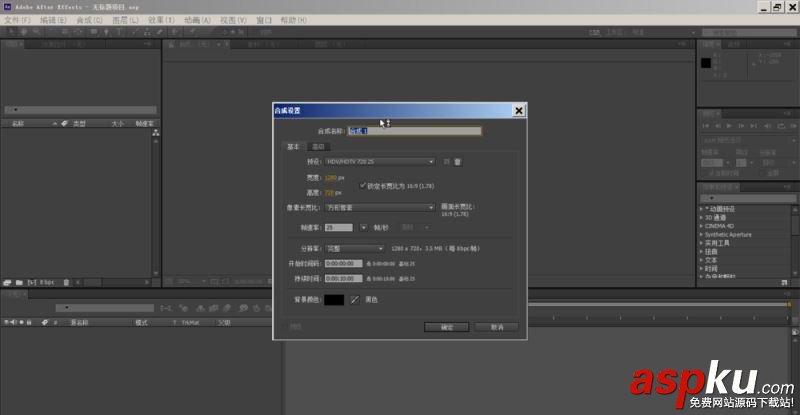Open the resolution dropdown in the dialog
Image resolution: width=800 pixels, height=415 pixels.
tap(355, 249)
